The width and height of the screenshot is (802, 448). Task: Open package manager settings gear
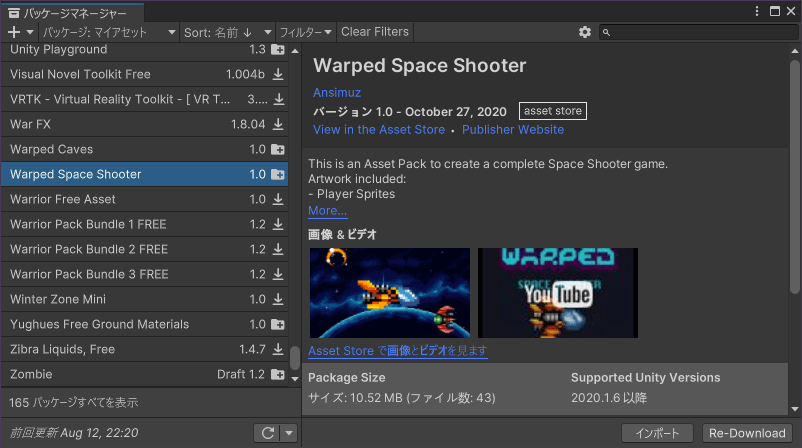[585, 32]
